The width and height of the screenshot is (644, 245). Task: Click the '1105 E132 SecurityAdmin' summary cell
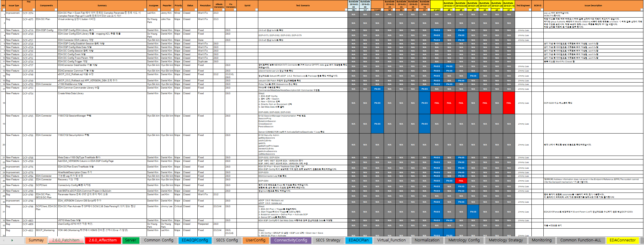(x=102, y=145)
